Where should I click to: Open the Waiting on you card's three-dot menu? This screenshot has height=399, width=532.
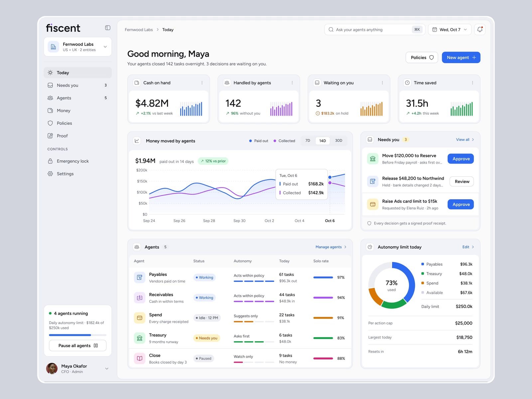click(x=382, y=83)
